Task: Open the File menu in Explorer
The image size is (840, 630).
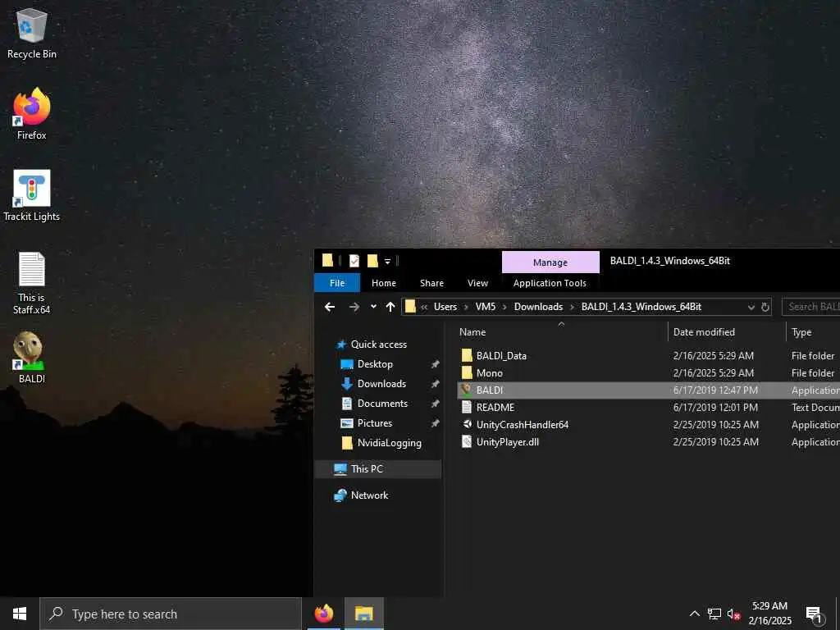Action: pyautogui.click(x=337, y=283)
